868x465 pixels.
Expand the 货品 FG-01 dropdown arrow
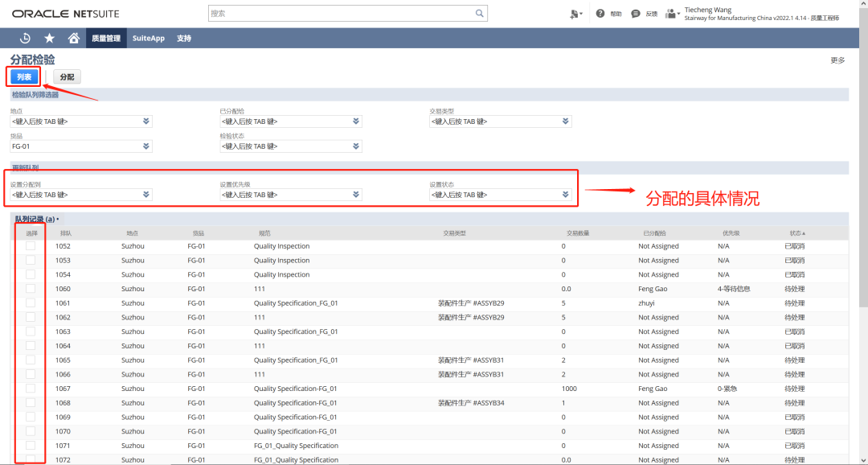click(x=146, y=146)
